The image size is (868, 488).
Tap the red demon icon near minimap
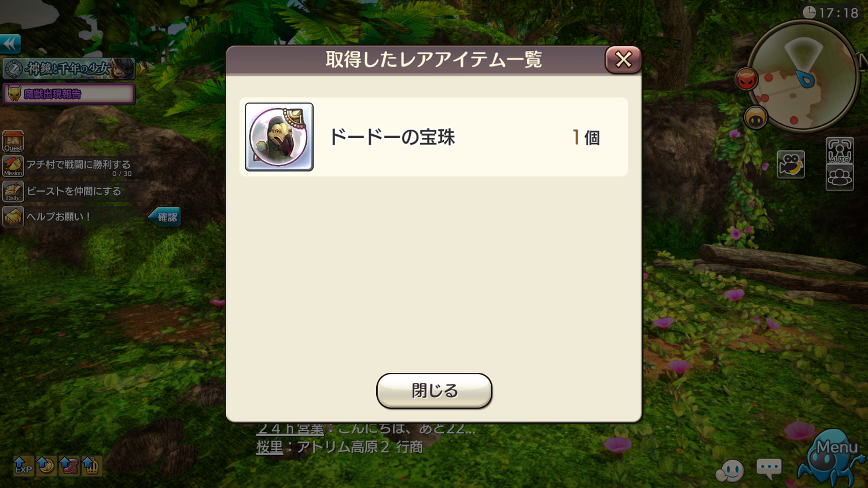(x=746, y=79)
